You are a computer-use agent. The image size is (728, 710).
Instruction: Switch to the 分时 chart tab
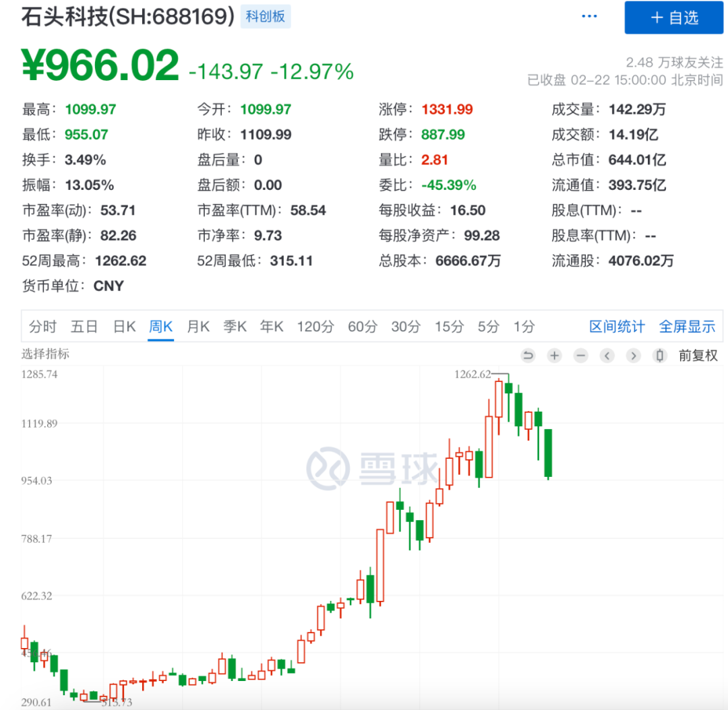(42, 327)
